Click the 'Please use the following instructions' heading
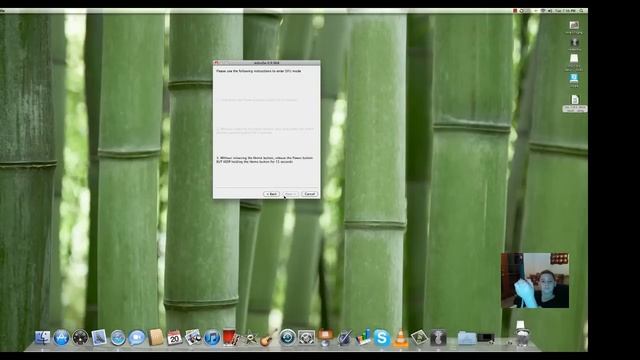Image resolution: width=640 pixels, height=360 pixels. (259, 71)
